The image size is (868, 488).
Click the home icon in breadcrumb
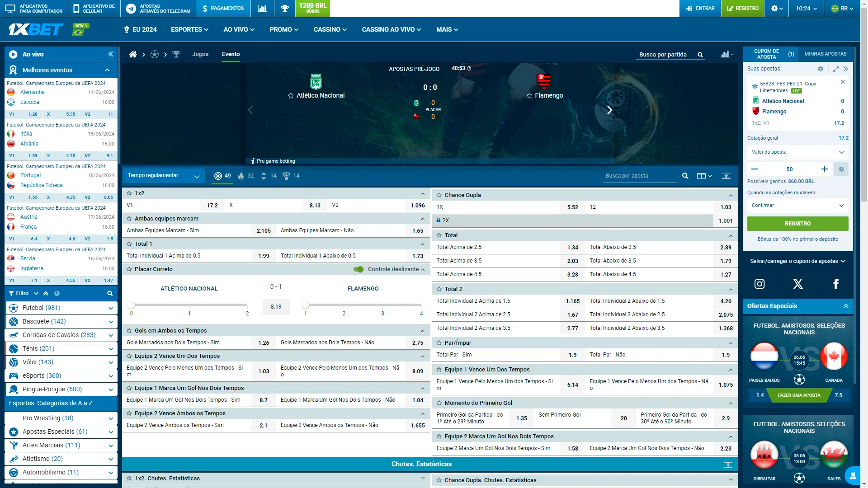coord(133,54)
